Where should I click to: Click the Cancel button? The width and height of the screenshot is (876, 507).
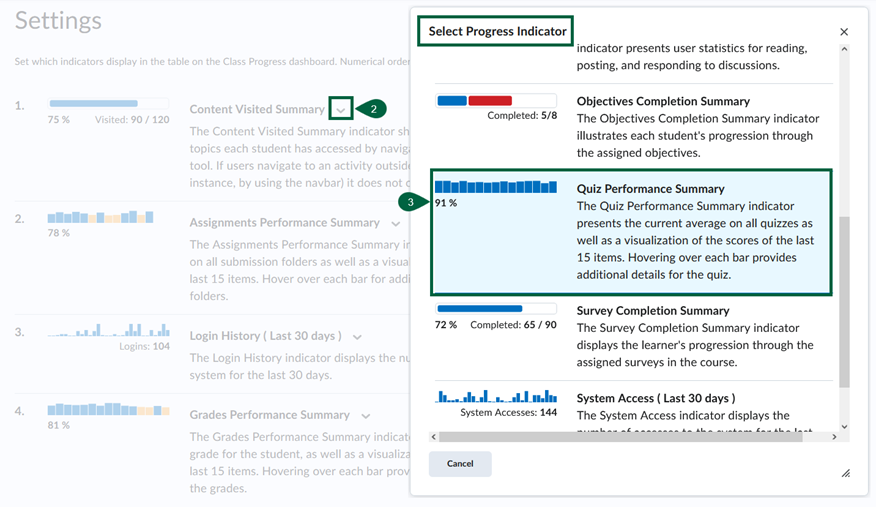click(x=460, y=464)
